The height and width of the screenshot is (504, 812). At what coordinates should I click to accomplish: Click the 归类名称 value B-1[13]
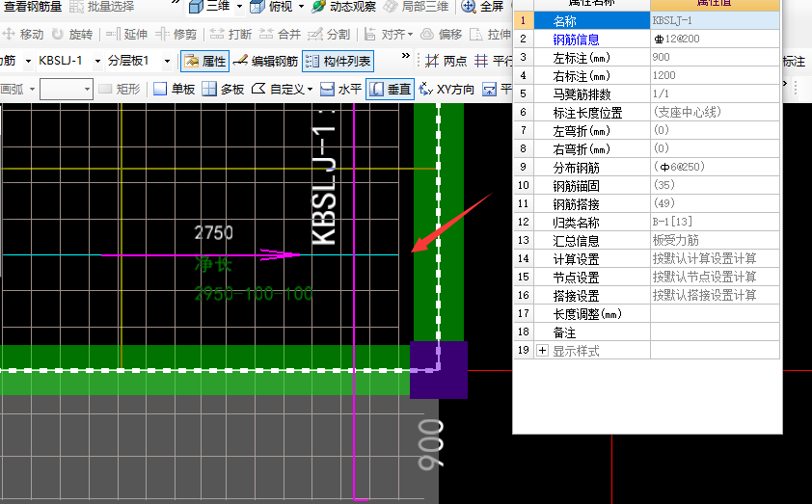point(715,222)
